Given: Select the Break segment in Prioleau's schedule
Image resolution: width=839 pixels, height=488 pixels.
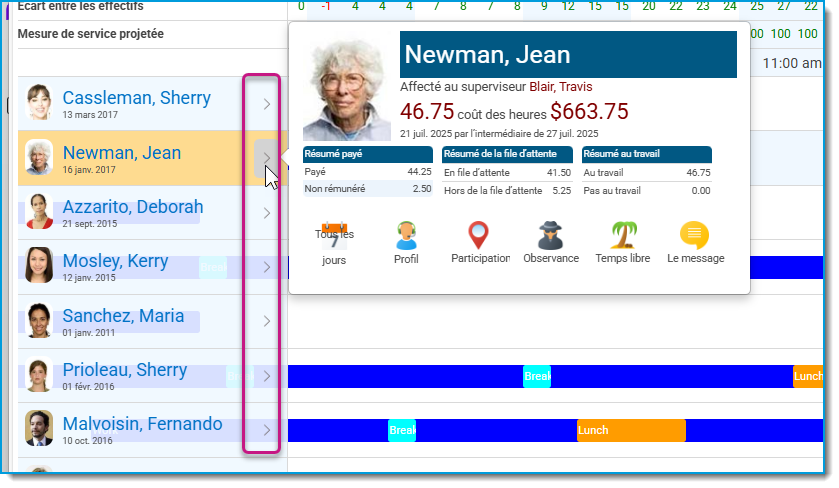Looking at the screenshot, I should pyautogui.click(x=537, y=377).
